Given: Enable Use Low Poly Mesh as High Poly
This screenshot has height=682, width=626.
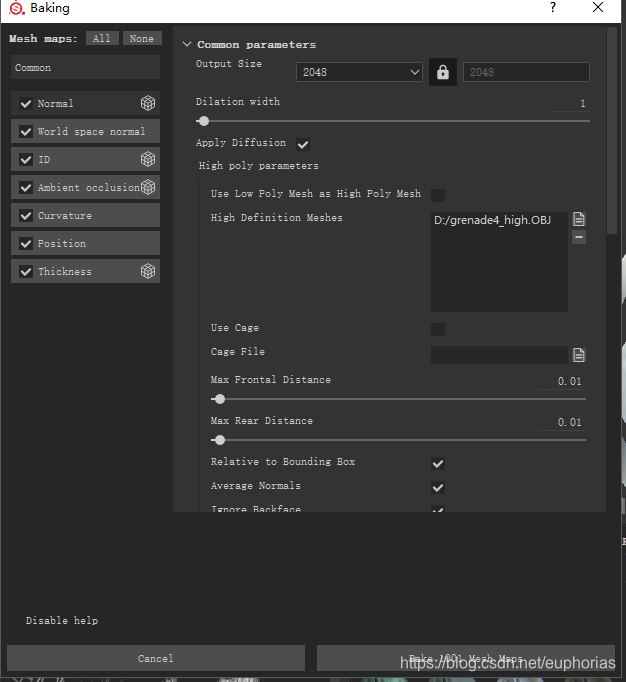Looking at the screenshot, I should pos(438,195).
